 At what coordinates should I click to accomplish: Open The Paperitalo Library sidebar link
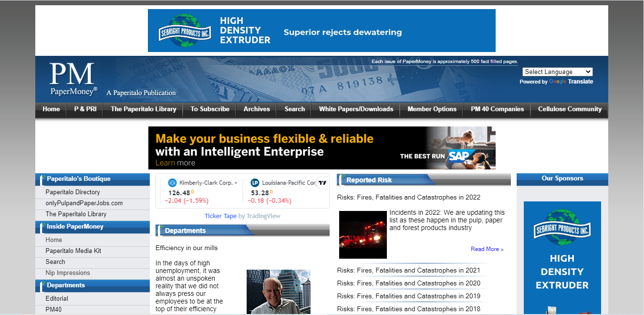[76, 214]
